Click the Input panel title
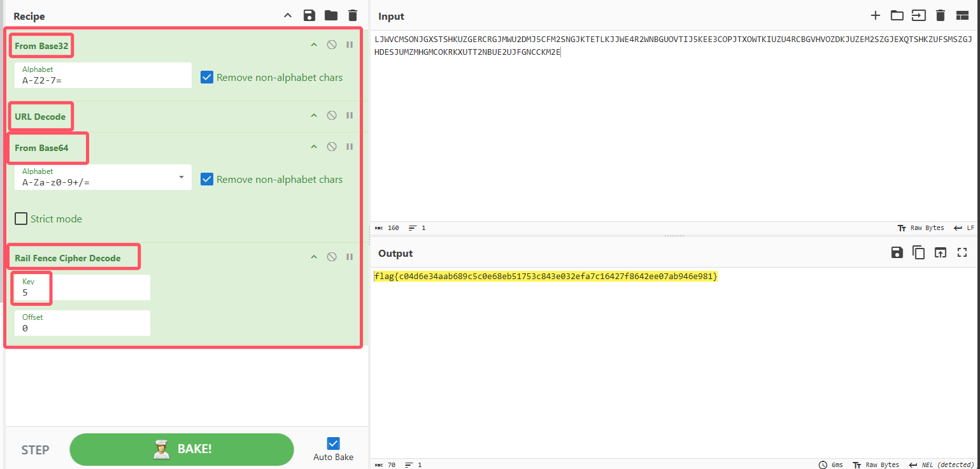980x469 pixels. (x=391, y=17)
